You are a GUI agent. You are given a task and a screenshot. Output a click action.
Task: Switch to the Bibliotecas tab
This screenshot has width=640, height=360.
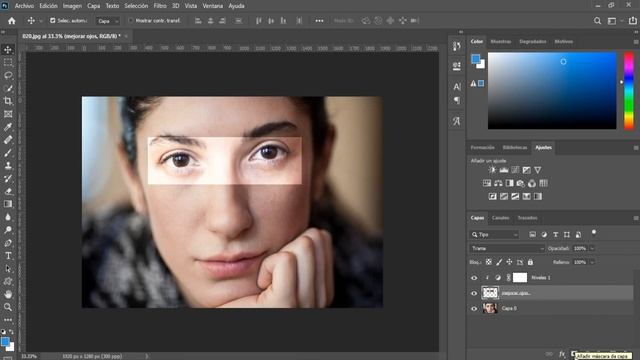(x=515, y=147)
